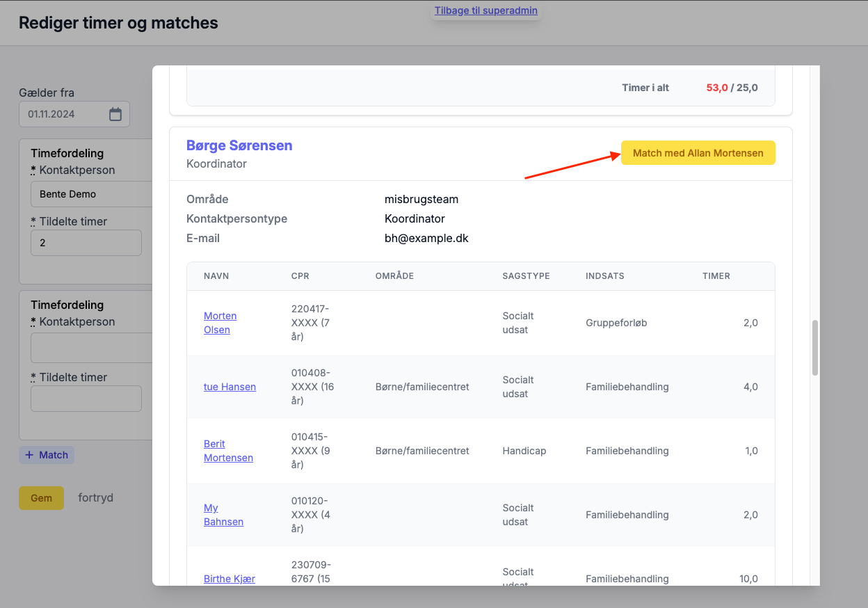Click the plus Match button
Screen dimensions: 868x608
click(47, 455)
